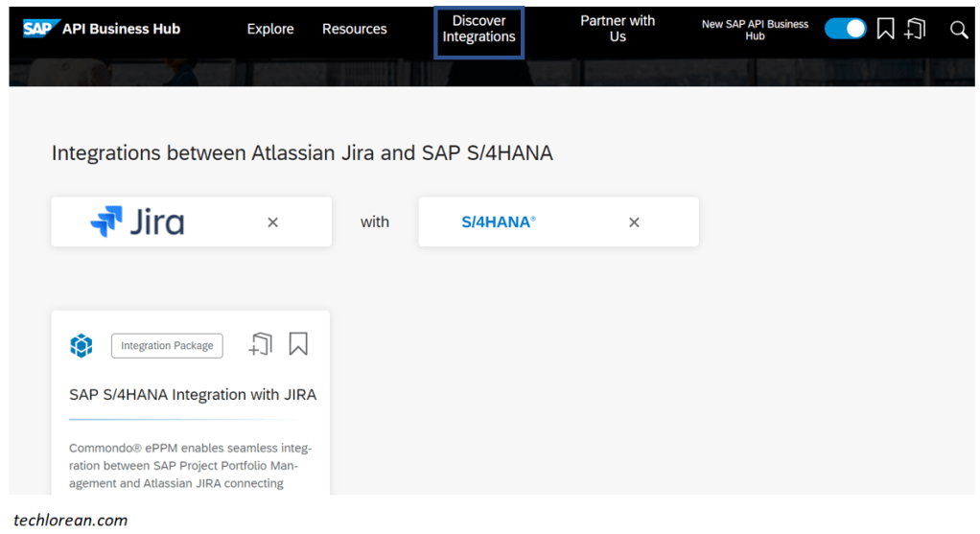Click the compare icon in the top header
The height and width of the screenshot is (534, 980).
point(915,29)
